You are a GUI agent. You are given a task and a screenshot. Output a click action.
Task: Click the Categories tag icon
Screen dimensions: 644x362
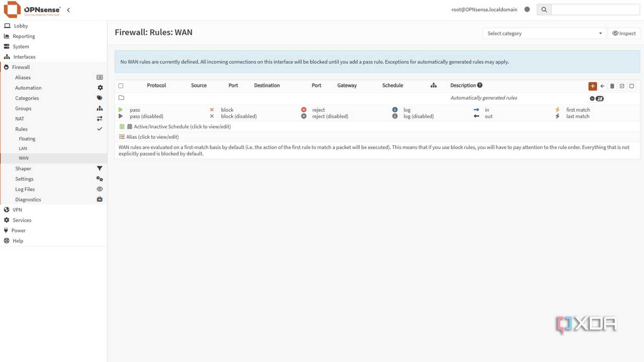(100, 98)
